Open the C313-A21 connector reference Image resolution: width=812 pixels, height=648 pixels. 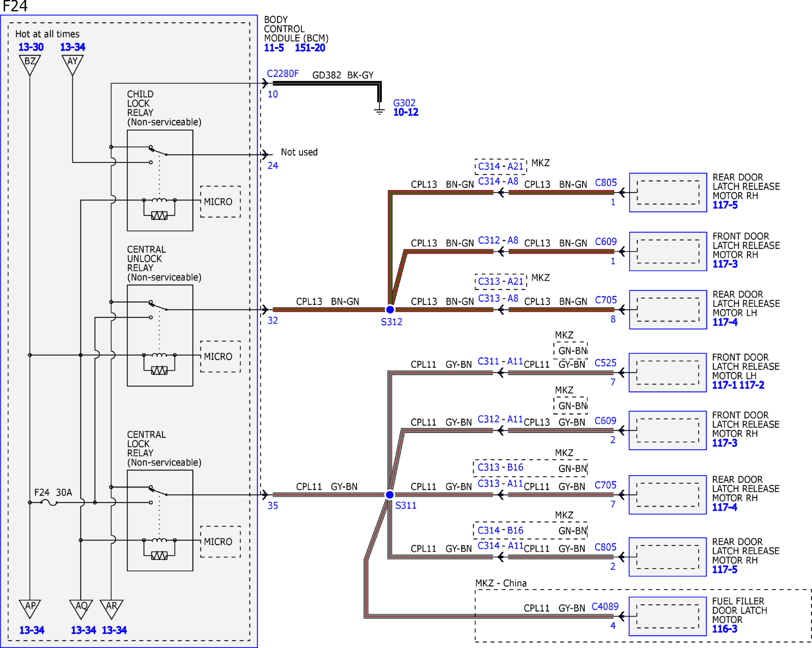(x=501, y=282)
